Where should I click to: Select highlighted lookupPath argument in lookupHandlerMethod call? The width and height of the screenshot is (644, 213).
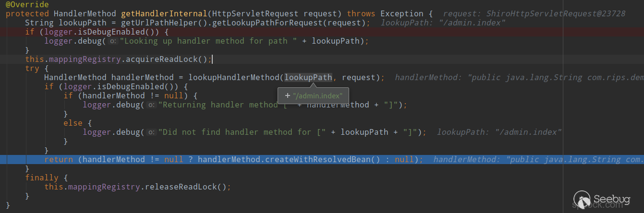coord(308,77)
